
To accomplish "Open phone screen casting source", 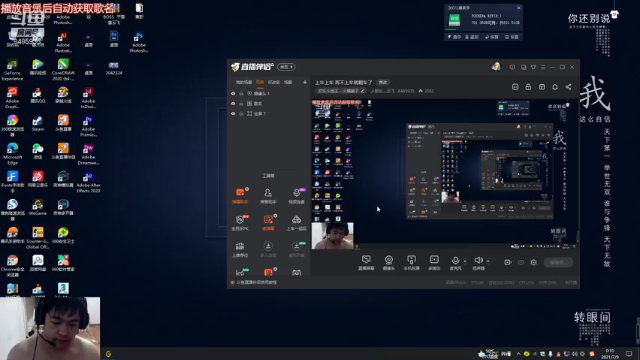I will click(411, 262).
